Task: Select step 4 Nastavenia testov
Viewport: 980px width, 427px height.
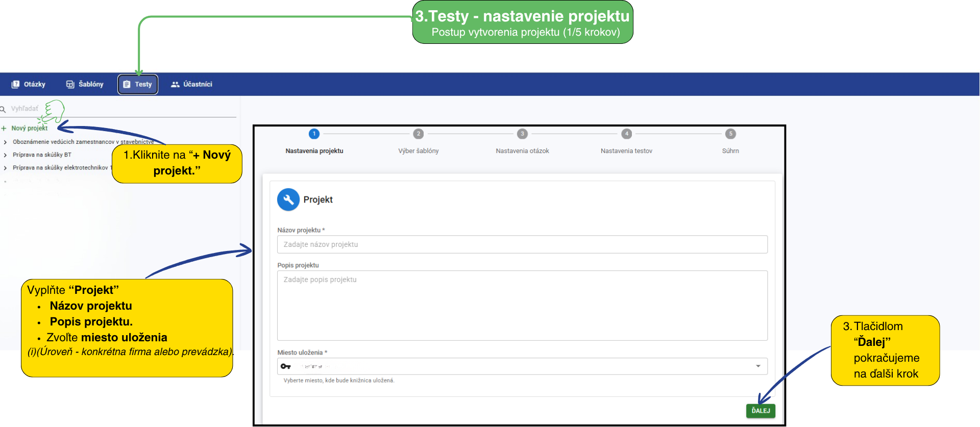Action: click(x=626, y=134)
